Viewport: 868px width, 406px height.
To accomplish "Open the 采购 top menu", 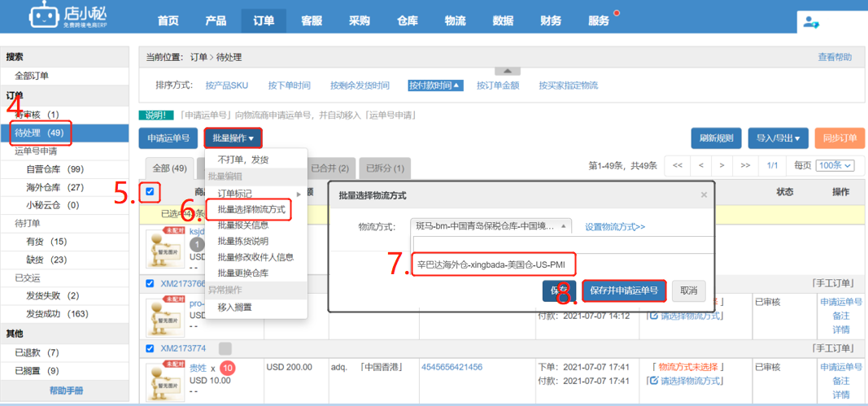I will (x=360, y=21).
